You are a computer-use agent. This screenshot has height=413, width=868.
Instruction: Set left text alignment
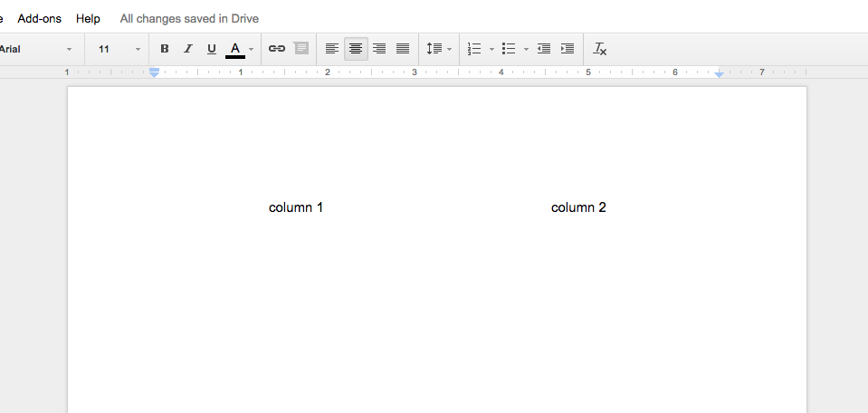pos(331,49)
